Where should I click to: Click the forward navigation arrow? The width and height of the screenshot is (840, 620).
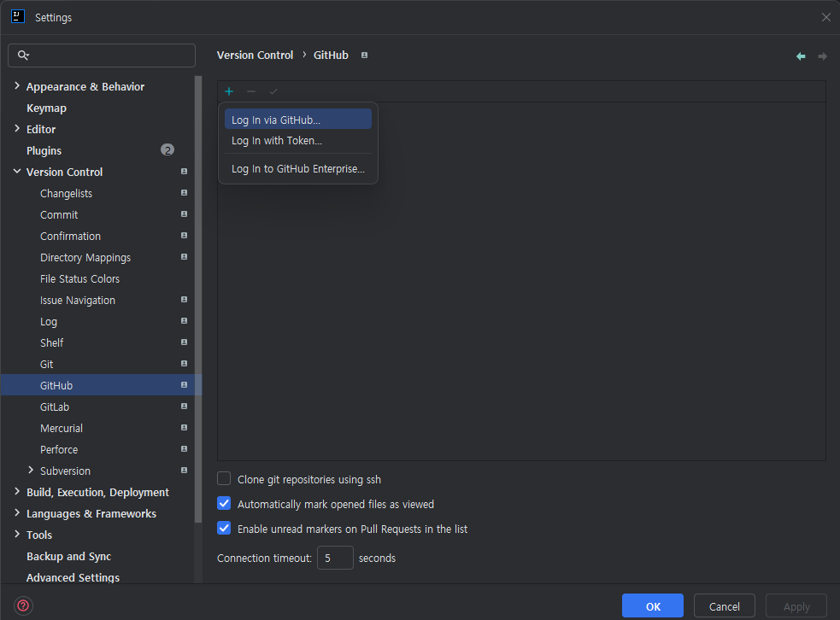pyautogui.click(x=822, y=56)
